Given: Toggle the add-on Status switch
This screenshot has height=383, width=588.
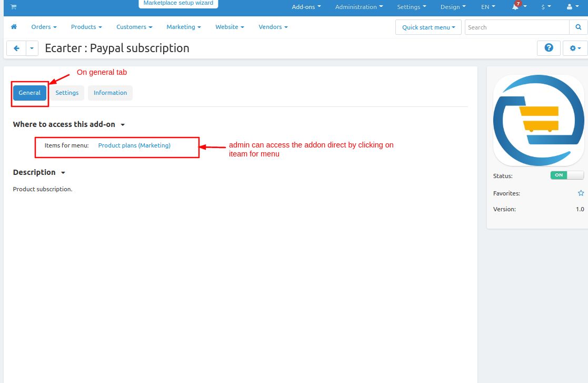Looking at the screenshot, I should click(567, 175).
